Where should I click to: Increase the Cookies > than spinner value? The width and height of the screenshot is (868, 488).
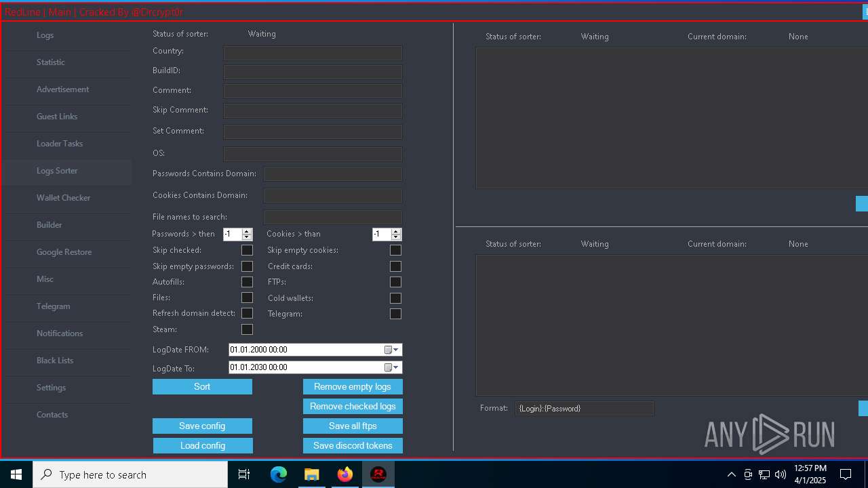point(396,231)
